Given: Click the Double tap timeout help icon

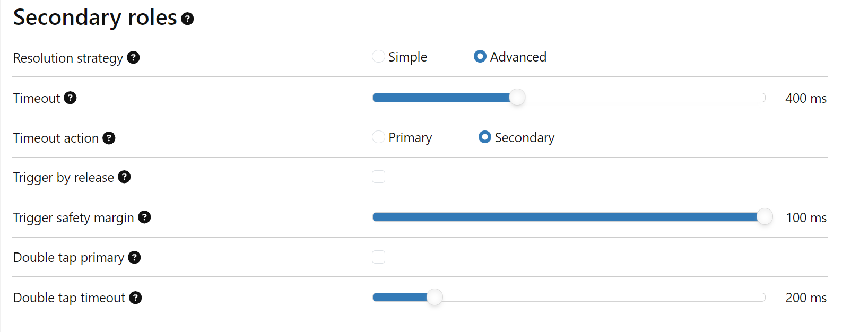Looking at the screenshot, I should pyautogui.click(x=136, y=298).
